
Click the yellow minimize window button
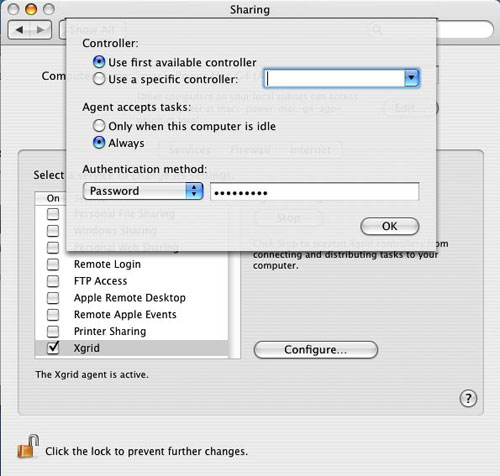(31, 9)
